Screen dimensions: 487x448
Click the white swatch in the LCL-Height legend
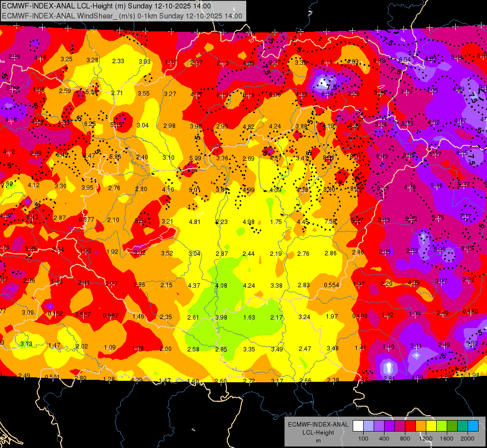(358, 426)
